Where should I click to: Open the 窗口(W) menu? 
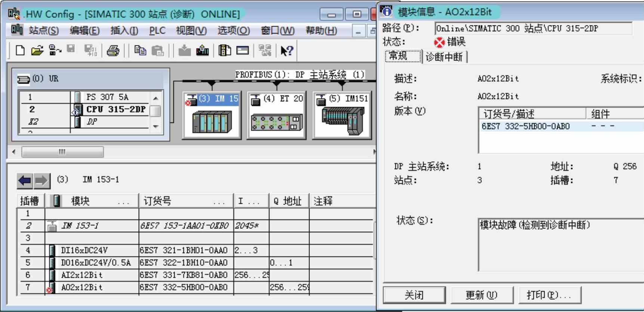[278, 31]
